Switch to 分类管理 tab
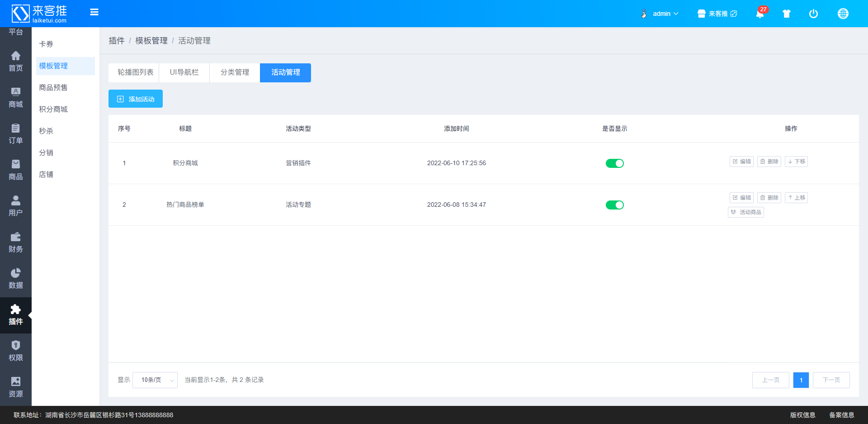 point(235,73)
